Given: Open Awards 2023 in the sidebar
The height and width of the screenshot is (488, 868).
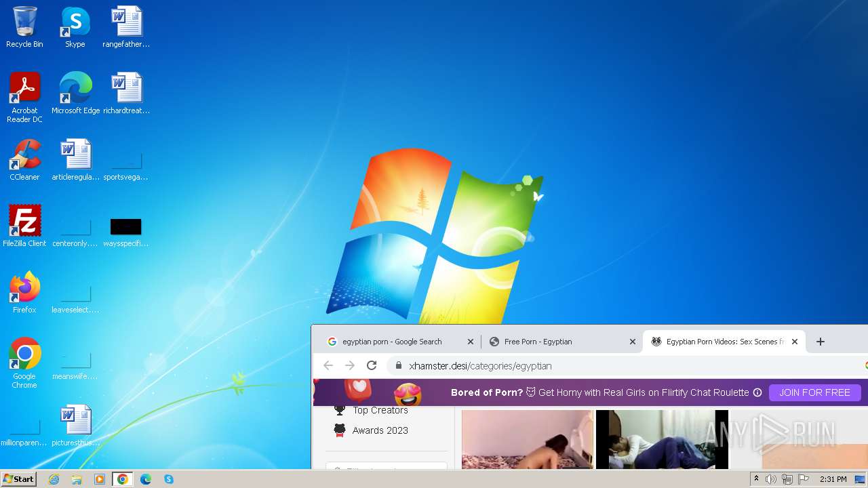Looking at the screenshot, I should tap(372, 430).
